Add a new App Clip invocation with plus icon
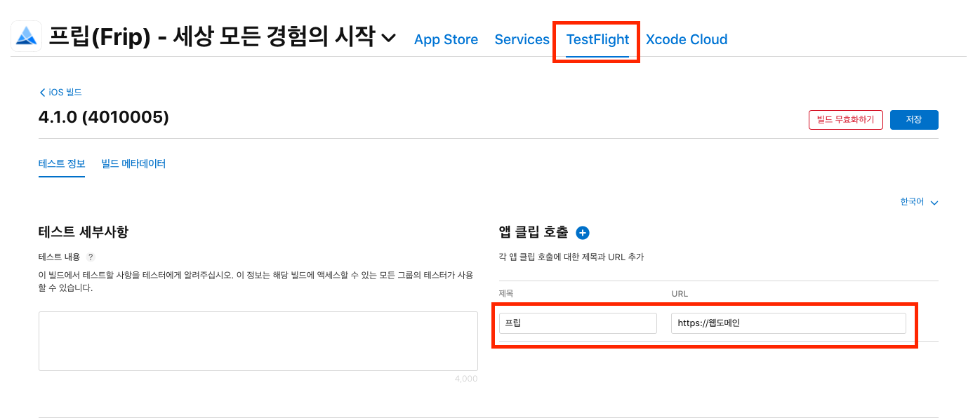Viewport: 980px width, 418px height. point(583,233)
